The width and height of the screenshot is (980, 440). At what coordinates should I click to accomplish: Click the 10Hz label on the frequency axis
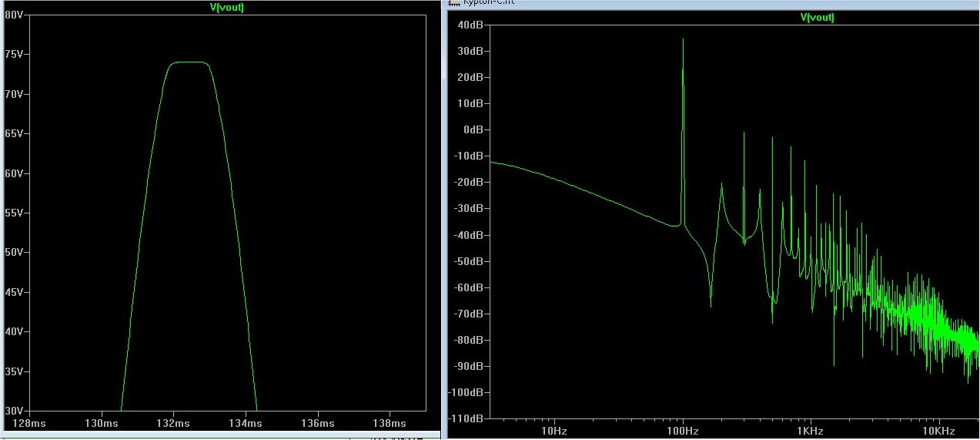pyautogui.click(x=554, y=432)
